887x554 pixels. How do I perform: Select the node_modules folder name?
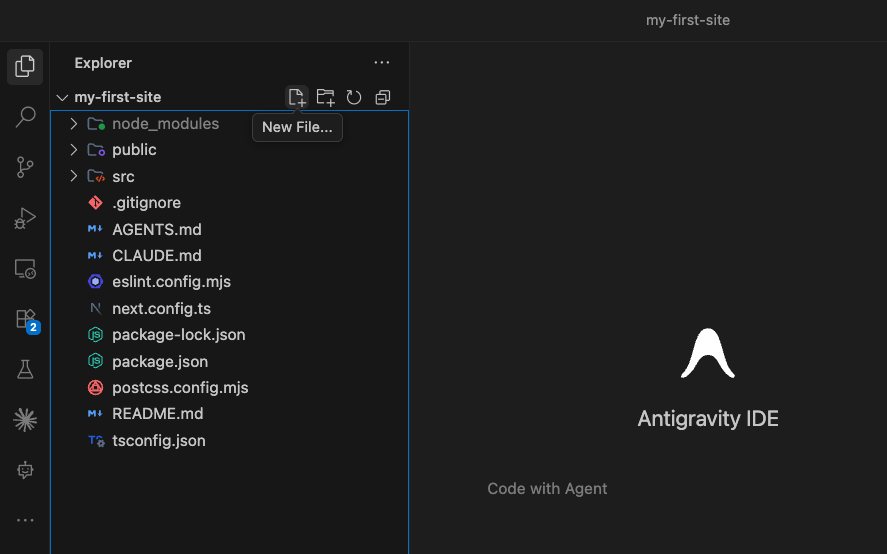[x=165, y=123]
